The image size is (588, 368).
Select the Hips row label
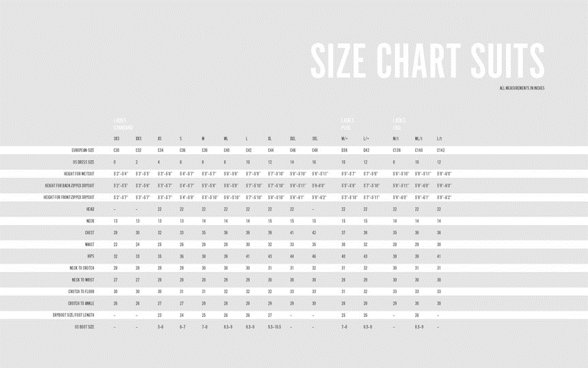click(91, 256)
